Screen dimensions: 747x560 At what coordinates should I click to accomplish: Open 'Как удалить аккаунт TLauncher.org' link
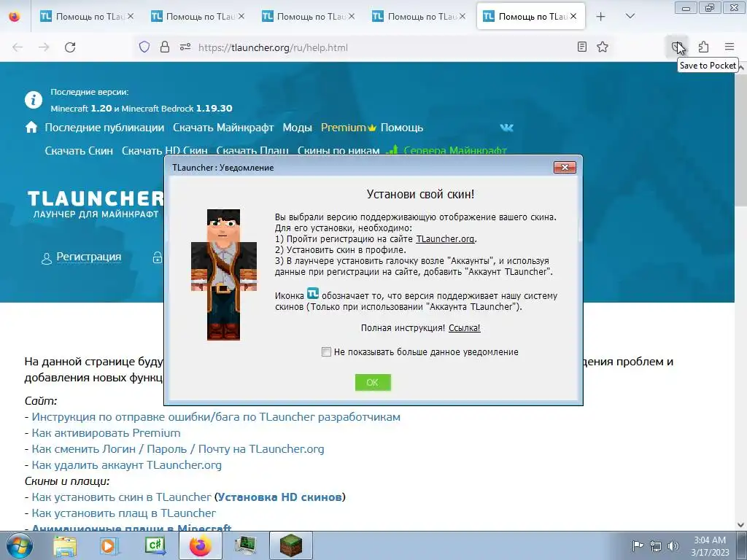click(126, 464)
